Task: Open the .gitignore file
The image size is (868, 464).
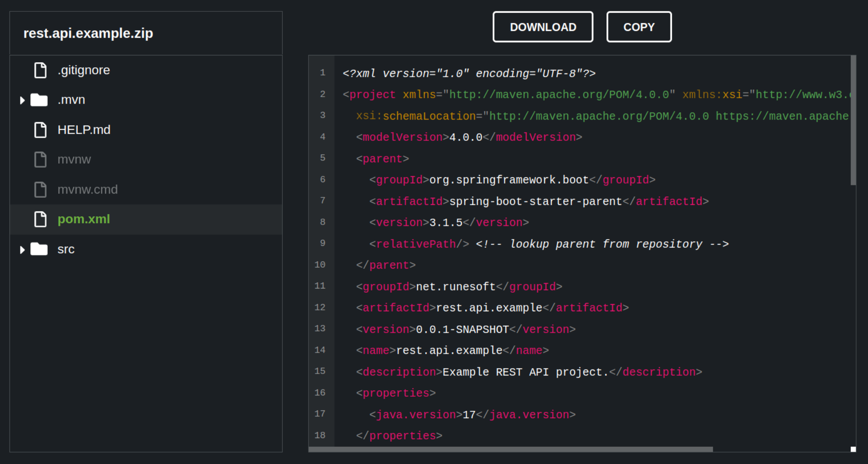Action: (x=84, y=70)
